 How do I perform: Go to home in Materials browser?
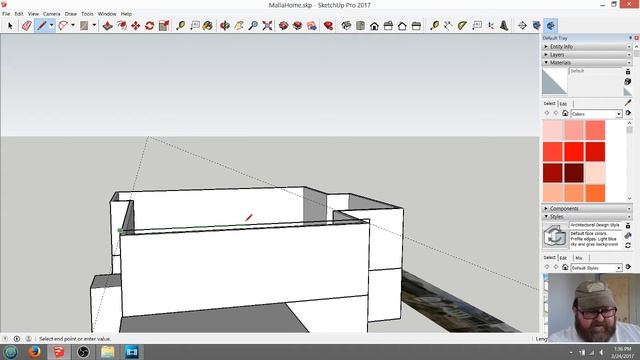click(x=565, y=113)
